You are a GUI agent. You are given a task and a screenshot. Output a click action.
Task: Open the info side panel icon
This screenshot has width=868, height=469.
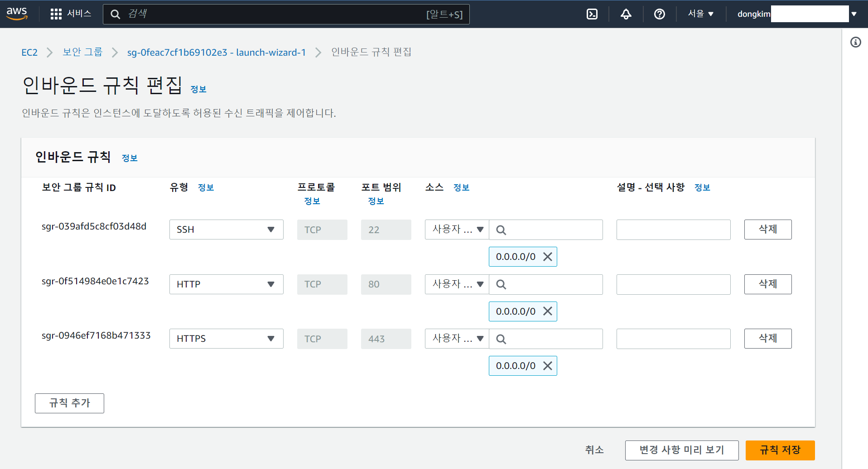856,42
